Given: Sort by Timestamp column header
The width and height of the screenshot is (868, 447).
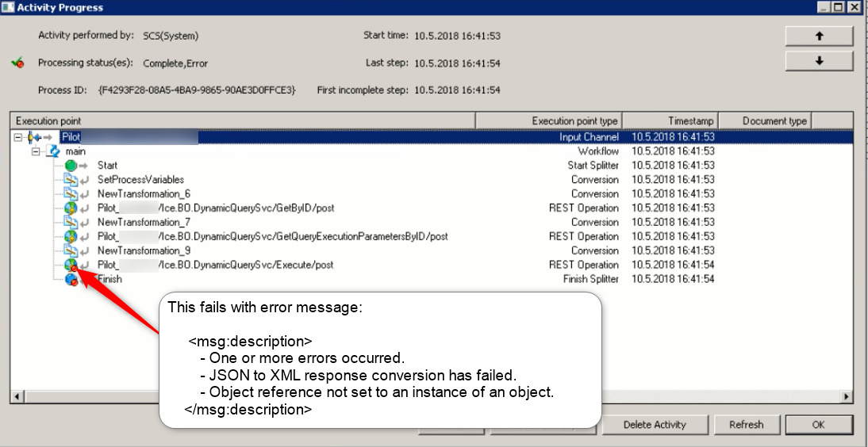Looking at the screenshot, I should coord(670,120).
